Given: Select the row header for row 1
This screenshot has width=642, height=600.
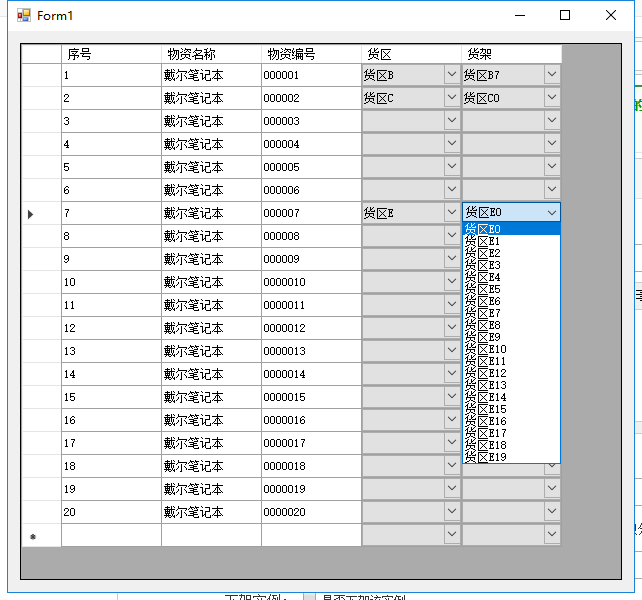Looking at the screenshot, I should pos(41,75).
